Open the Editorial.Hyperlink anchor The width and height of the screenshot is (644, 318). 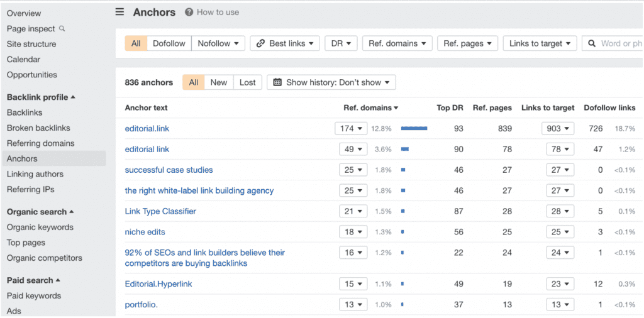click(x=158, y=284)
